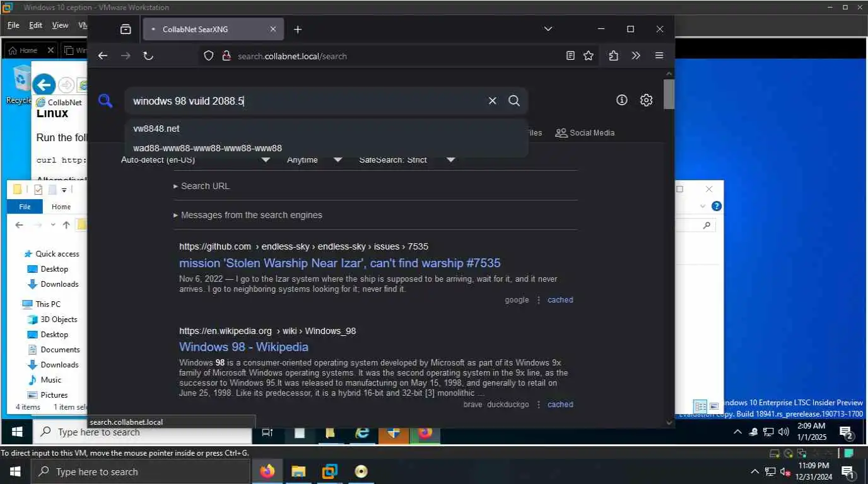Viewport: 868px width, 484px height.
Task: Click the github.com endless-sky result URL
Action: [303, 246]
